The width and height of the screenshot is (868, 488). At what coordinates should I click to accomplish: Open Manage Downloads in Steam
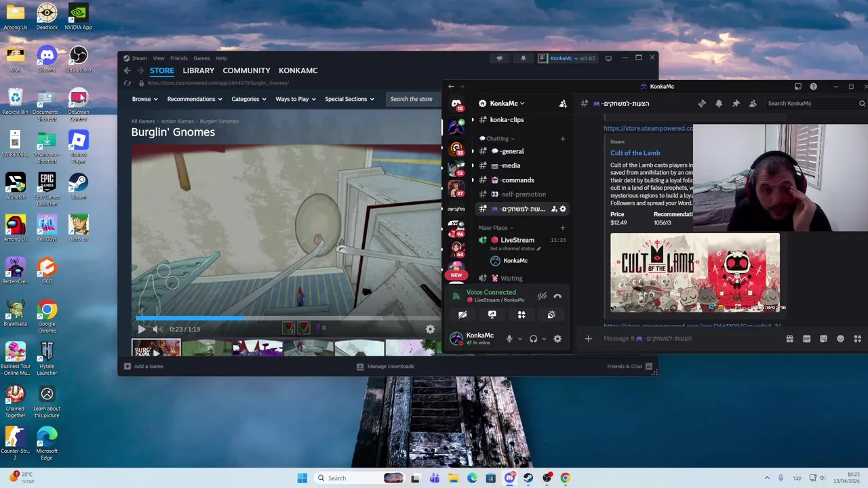click(386, 366)
